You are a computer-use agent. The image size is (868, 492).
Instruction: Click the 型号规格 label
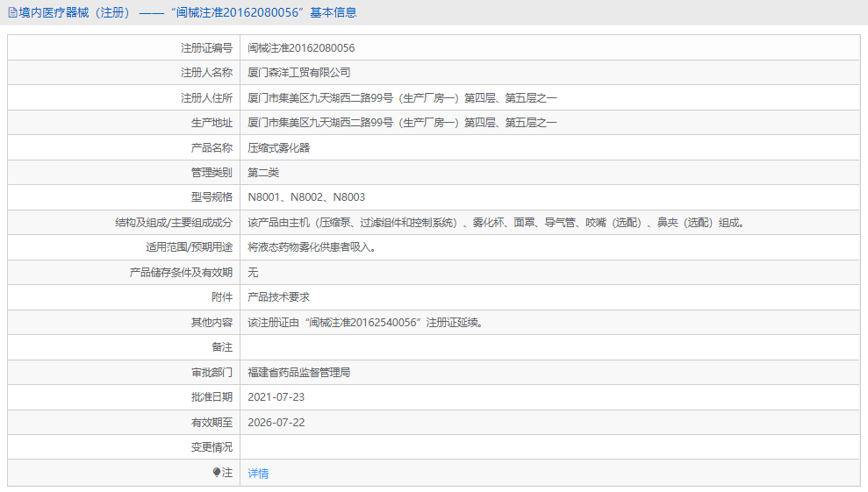click(212, 197)
